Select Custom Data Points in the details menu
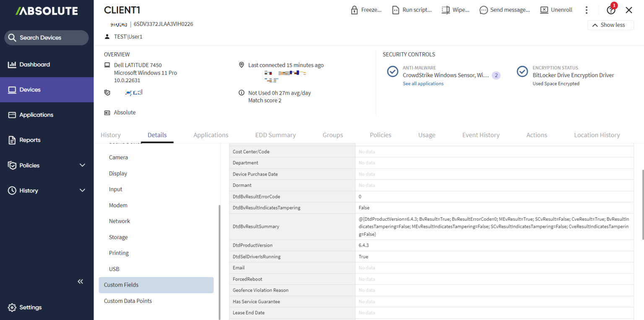 [x=128, y=301]
